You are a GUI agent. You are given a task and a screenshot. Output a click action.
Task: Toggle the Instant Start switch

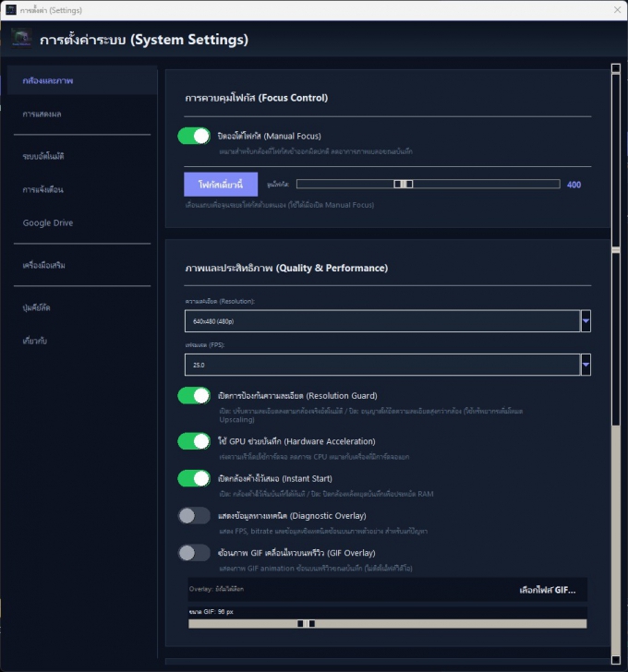[x=194, y=478]
